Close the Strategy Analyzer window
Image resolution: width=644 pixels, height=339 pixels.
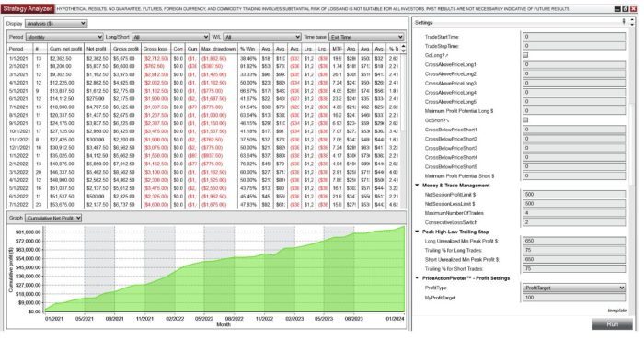pos(633,8)
